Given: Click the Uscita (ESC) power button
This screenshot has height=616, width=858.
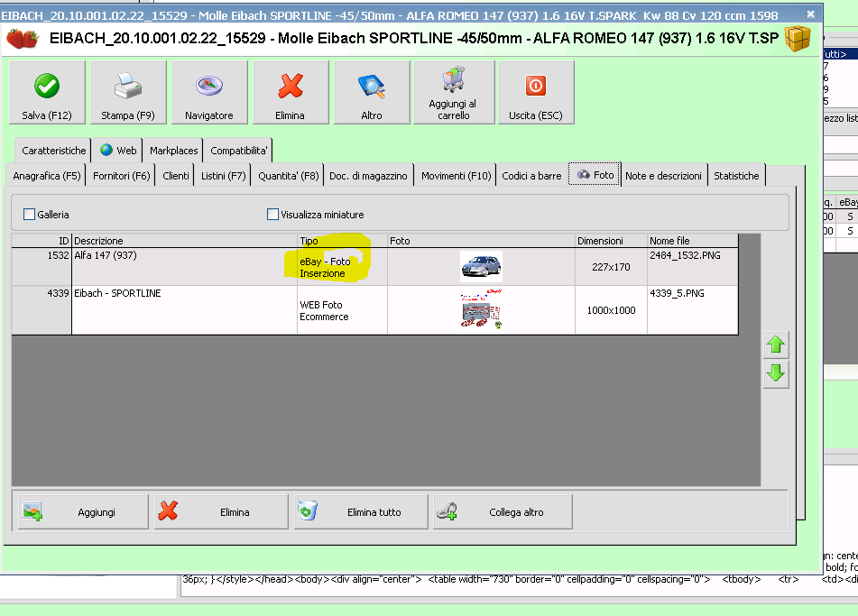Looking at the screenshot, I should pos(536,93).
